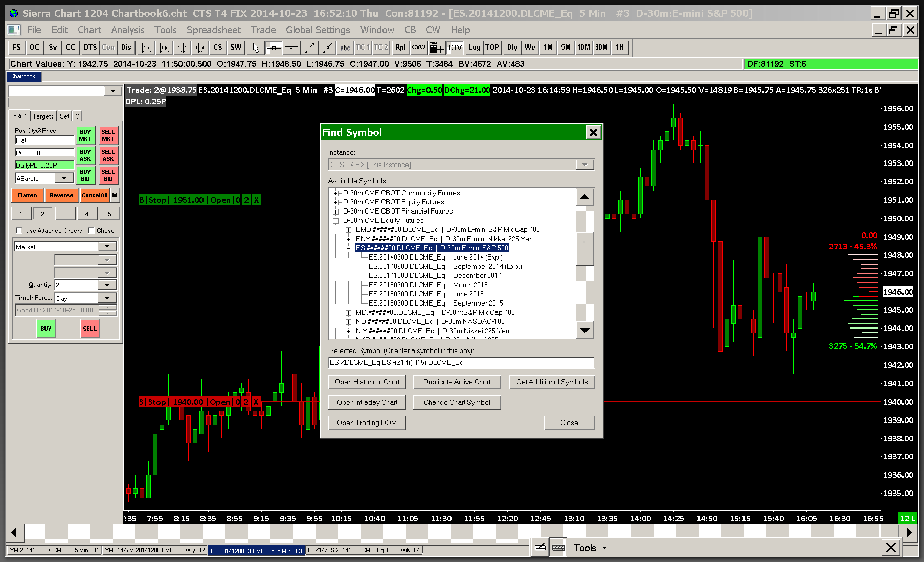Image resolution: width=924 pixels, height=562 pixels.
Task: Open the Global Settings menu
Action: [x=318, y=30]
